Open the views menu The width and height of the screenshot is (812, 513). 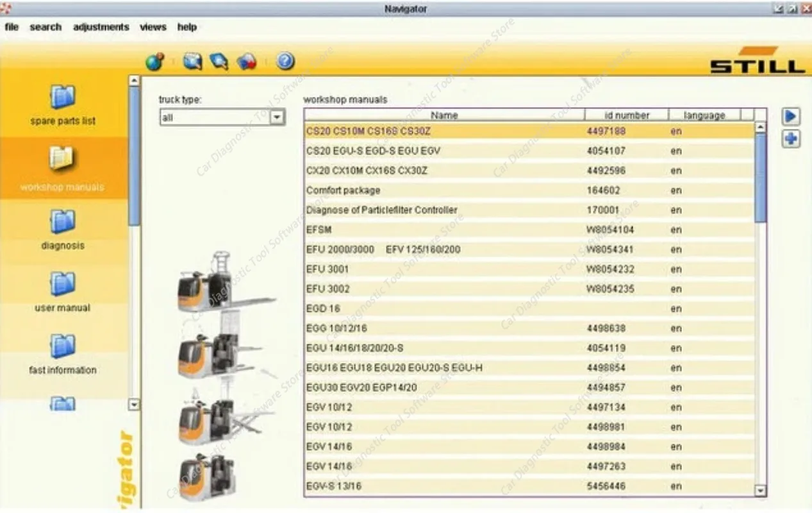[153, 27]
